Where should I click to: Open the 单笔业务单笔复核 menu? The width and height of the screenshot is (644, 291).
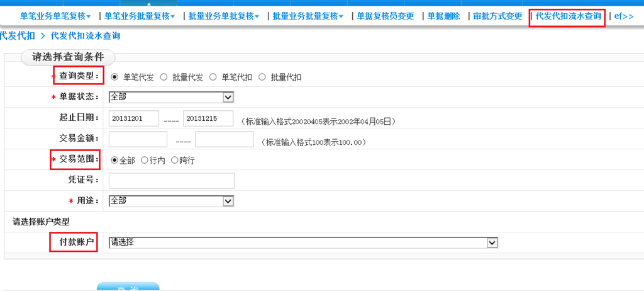point(55,16)
